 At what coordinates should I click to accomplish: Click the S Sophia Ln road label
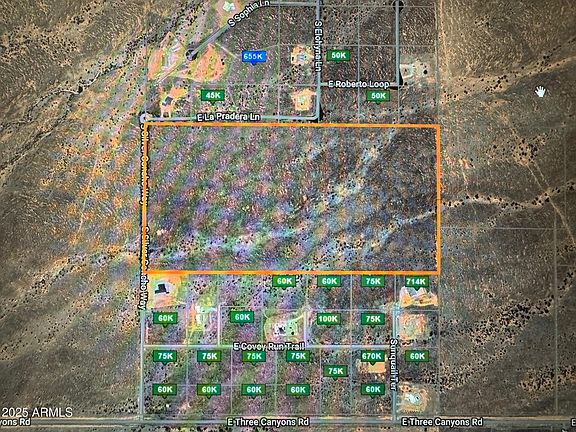[249, 13]
